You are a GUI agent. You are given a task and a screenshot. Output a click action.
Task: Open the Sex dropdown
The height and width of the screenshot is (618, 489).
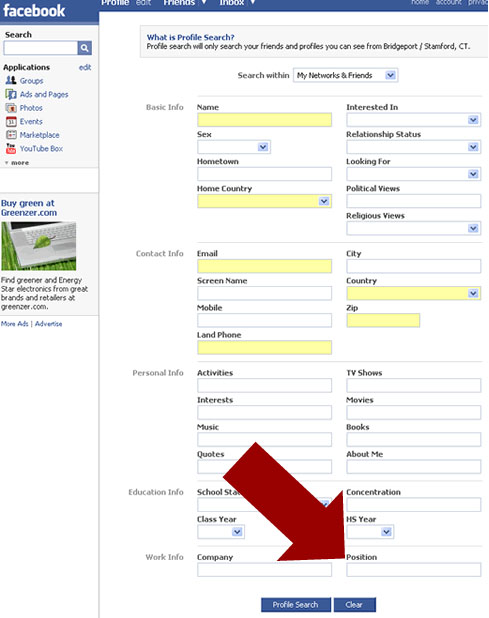coord(234,147)
